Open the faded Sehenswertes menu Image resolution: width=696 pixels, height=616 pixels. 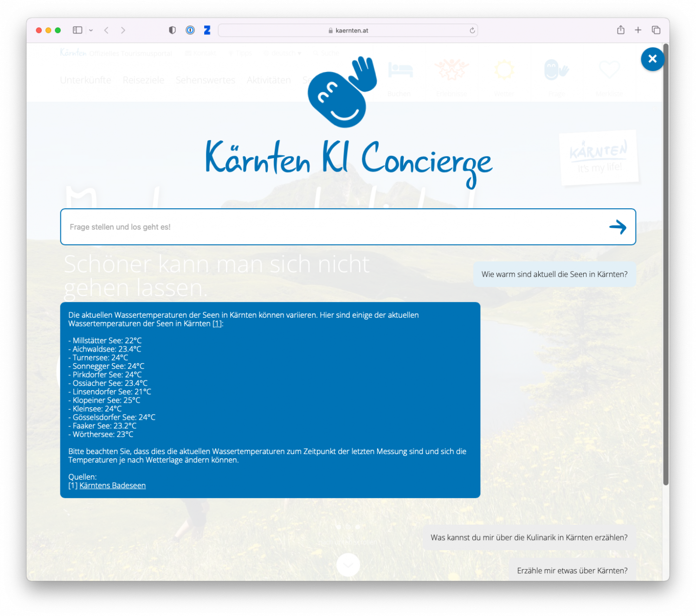pos(206,80)
